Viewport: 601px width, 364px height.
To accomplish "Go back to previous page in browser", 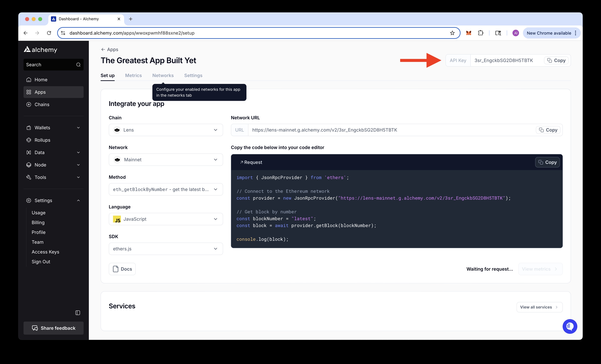I will tap(26, 33).
